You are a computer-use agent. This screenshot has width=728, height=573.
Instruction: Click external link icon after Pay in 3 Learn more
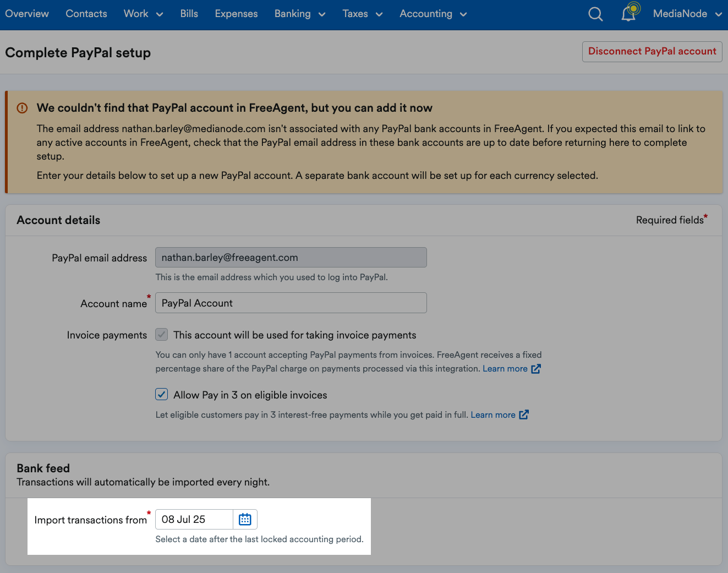point(524,414)
